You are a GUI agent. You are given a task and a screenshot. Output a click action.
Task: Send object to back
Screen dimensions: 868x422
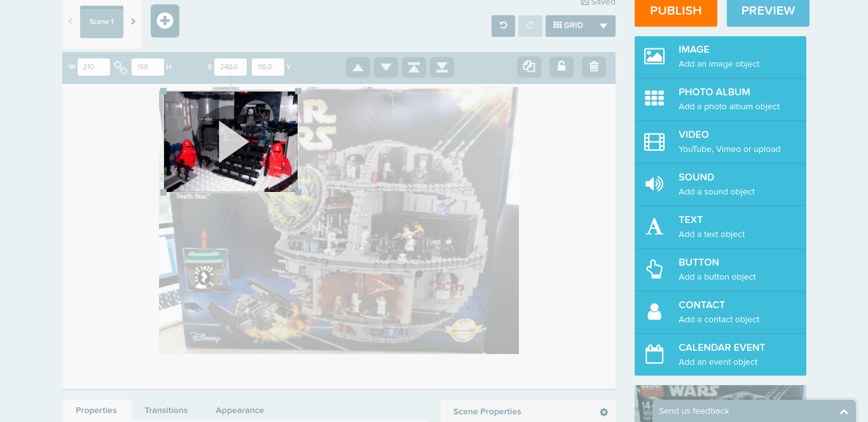(442, 67)
